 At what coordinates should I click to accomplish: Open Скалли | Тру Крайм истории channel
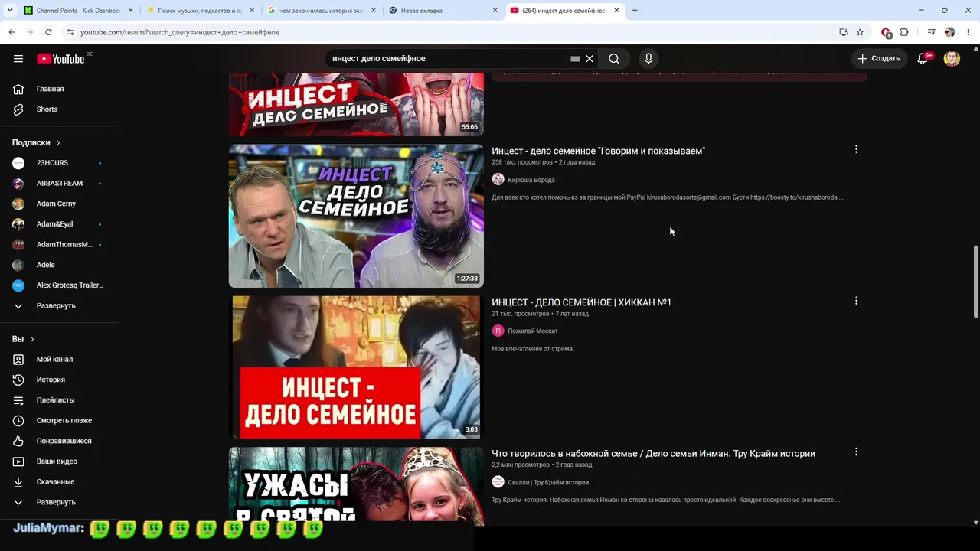[x=548, y=483]
